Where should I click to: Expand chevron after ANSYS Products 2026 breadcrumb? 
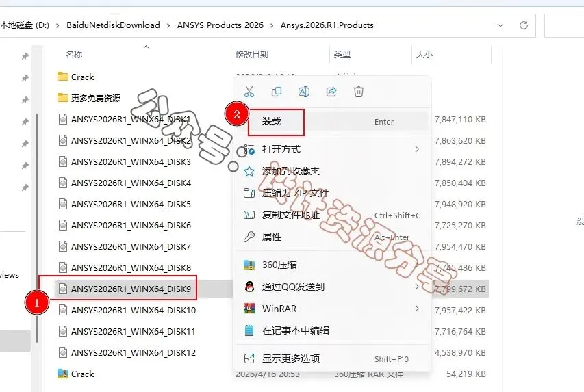point(272,25)
